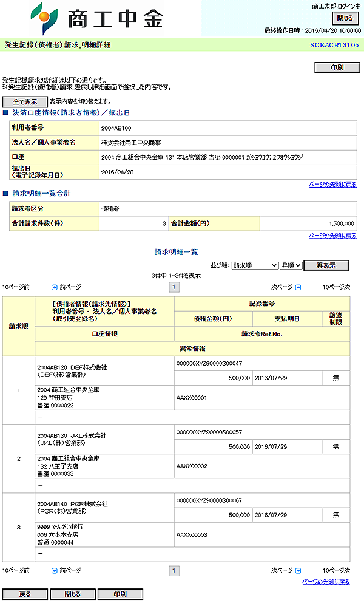Click bottom 前ページ pagination link

(x=70, y=571)
